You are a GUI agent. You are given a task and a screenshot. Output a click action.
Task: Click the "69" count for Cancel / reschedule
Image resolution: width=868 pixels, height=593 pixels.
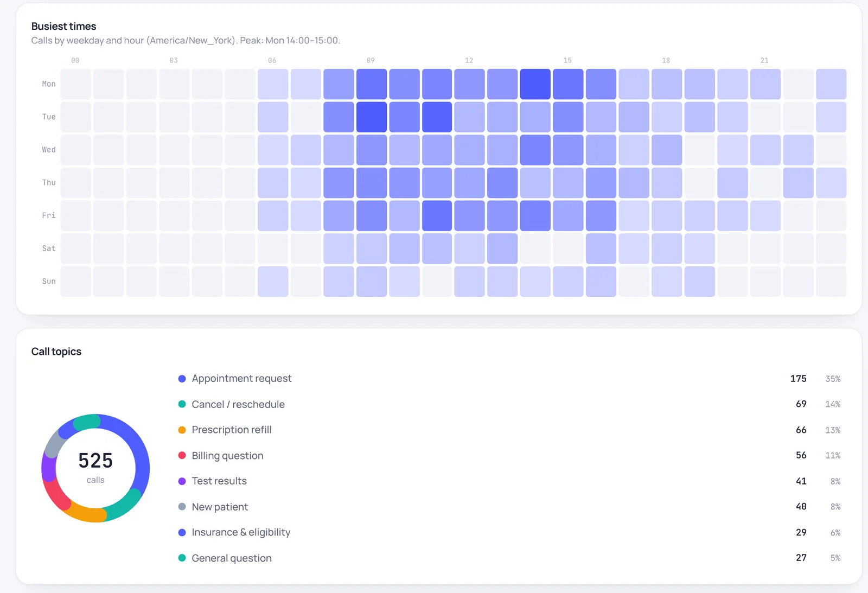801,404
